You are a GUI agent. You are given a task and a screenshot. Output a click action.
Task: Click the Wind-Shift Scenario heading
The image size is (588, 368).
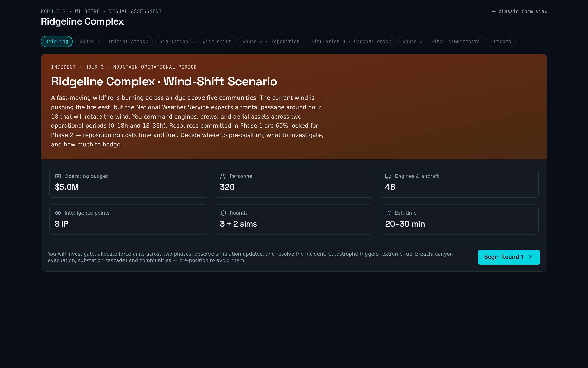tap(164, 82)
